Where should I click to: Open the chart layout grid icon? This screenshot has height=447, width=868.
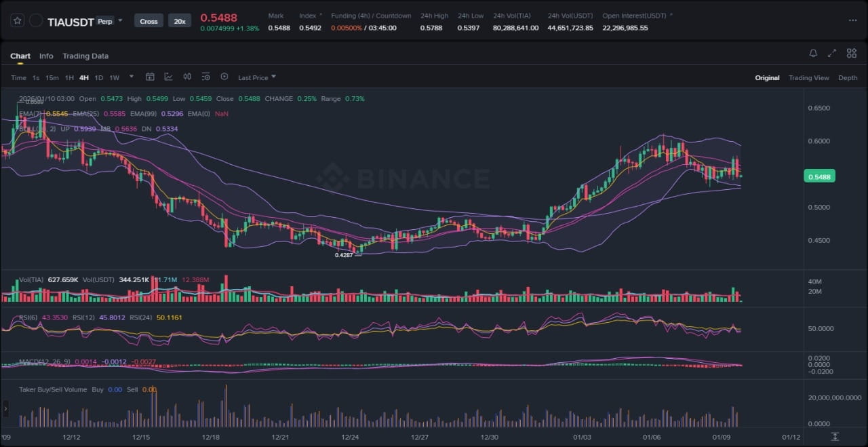click(x=852, y=53)
